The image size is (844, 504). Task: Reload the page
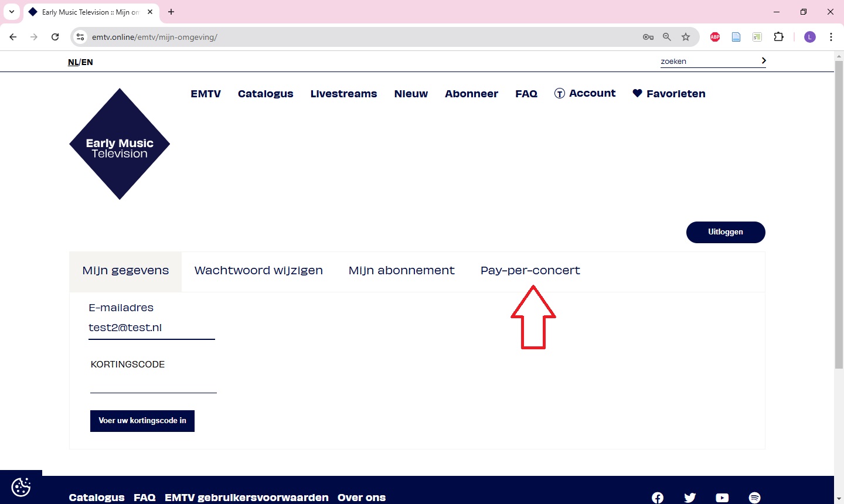click(55, 37)
